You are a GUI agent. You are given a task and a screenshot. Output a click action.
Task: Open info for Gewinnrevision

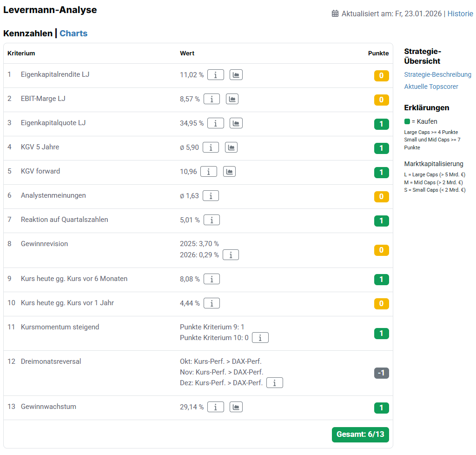pyautogui.click(x=231, y=255)
